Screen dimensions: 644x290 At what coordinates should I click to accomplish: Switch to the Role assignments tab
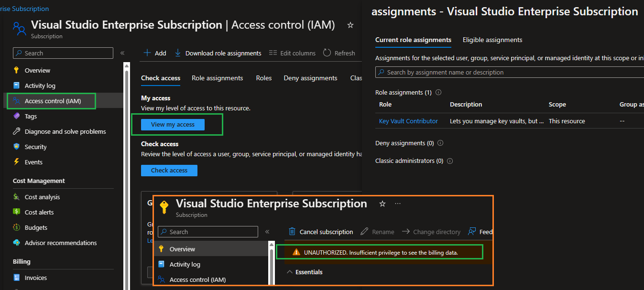[x=218, y=78]
